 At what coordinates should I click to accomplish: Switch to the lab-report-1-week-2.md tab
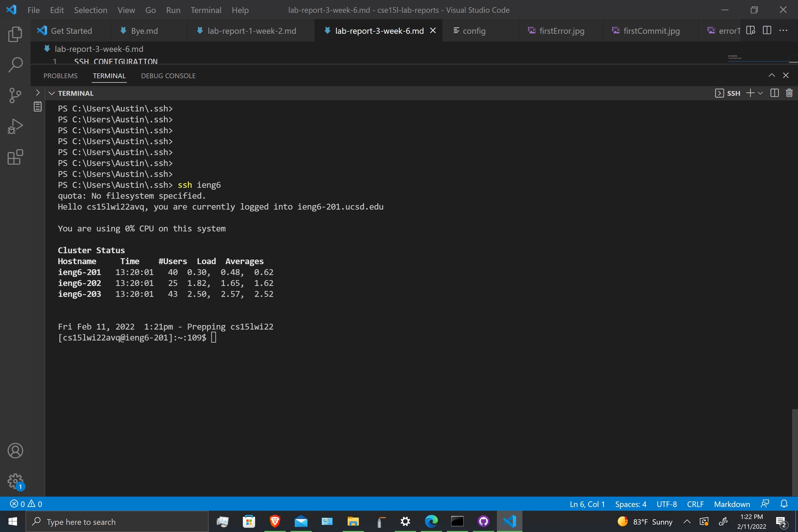pos(251,31)
